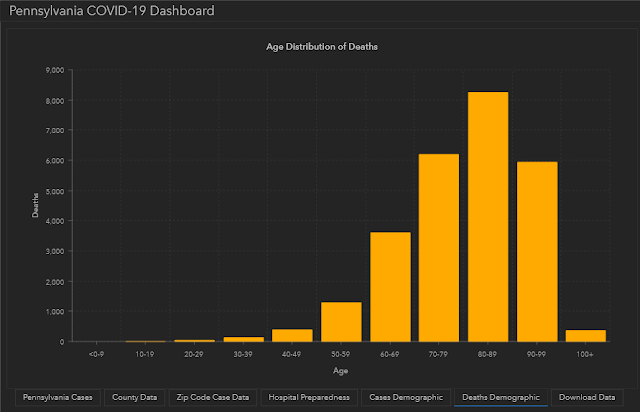640x412 pixels.
Task: Click the 3,000 y-axis value
Action: pos(55,251)
